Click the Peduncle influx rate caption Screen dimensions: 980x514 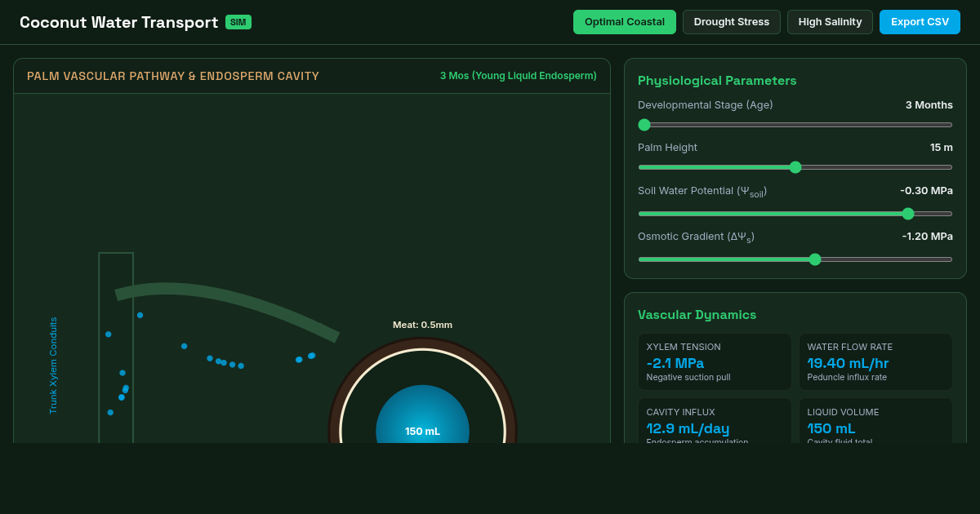[847, 377]
